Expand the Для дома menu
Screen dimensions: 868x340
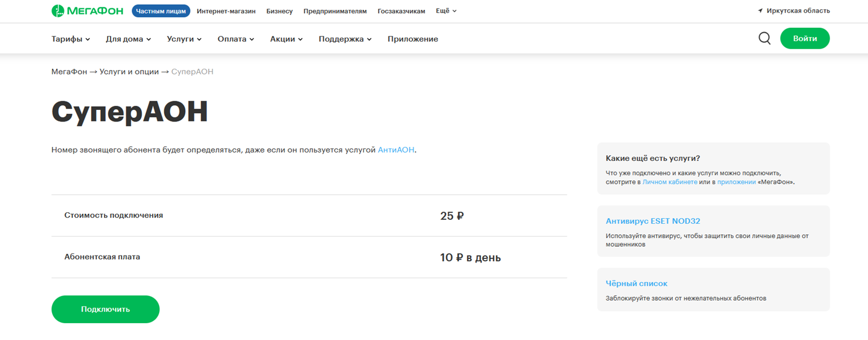coord(128,39)
